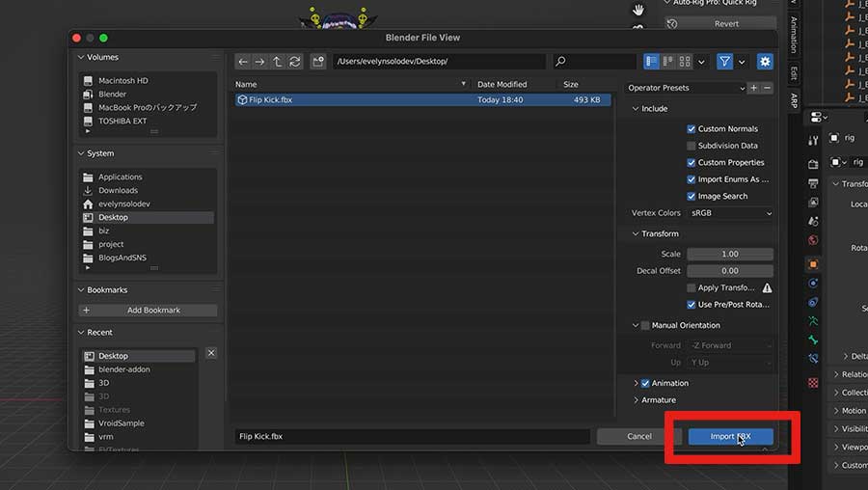Open the Render properties tab
Viewport: 868px width, 490px height.
point(813,164)
